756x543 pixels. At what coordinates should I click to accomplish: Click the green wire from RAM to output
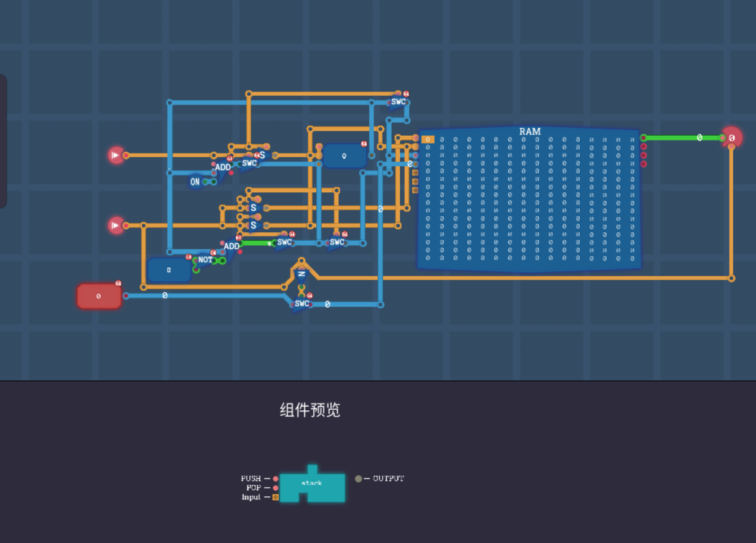point(682,138)
